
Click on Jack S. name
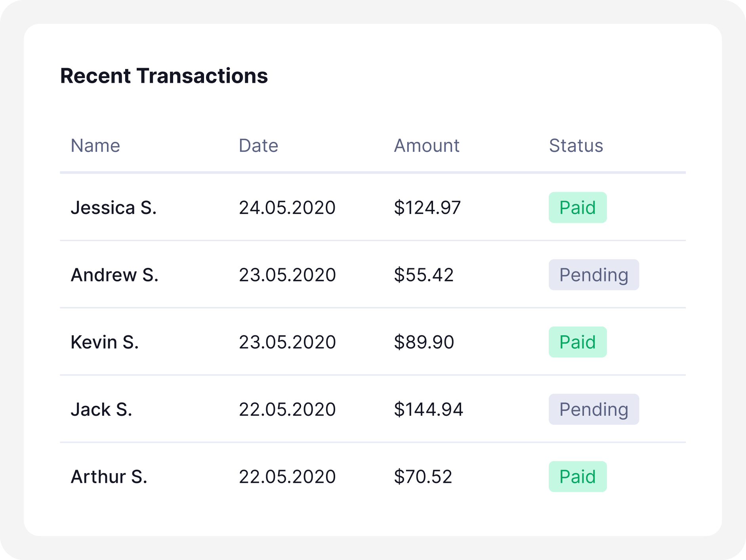click(101, 409)
